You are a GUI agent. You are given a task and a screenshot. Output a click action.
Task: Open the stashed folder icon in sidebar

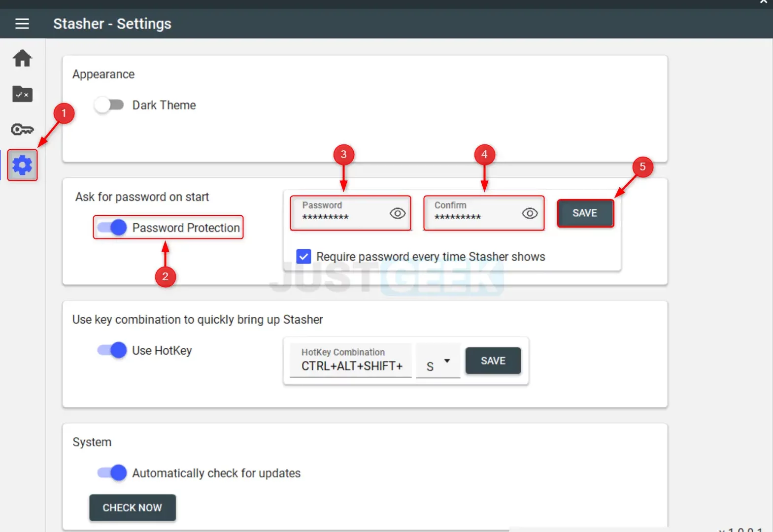click(22, 94)
